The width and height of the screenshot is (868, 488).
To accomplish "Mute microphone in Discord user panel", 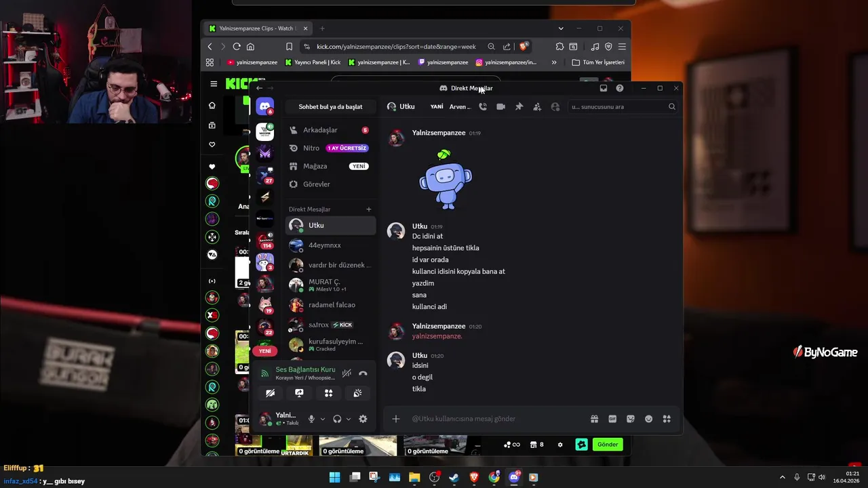I will (x=311, y=419).
